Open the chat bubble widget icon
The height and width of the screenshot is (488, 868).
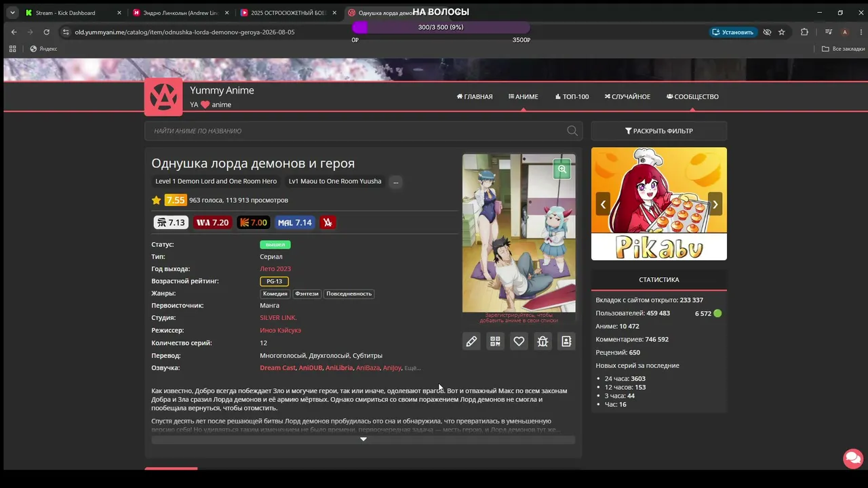click(852, 458)
